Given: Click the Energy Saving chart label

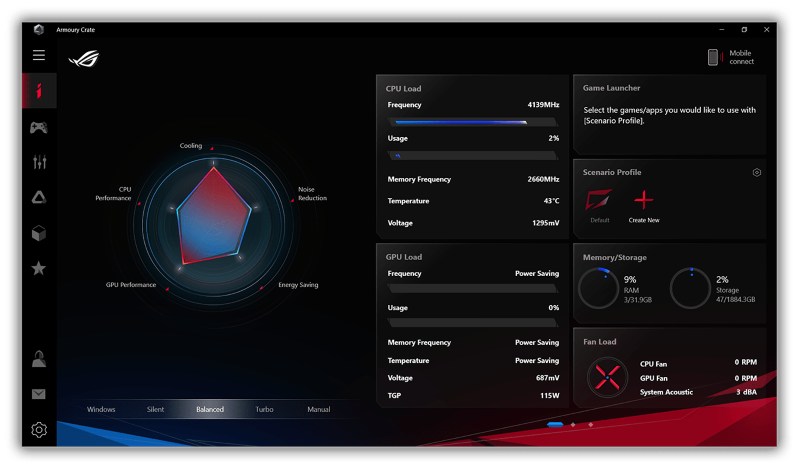Looking at the screenshot, I should [x=298, y=285].
